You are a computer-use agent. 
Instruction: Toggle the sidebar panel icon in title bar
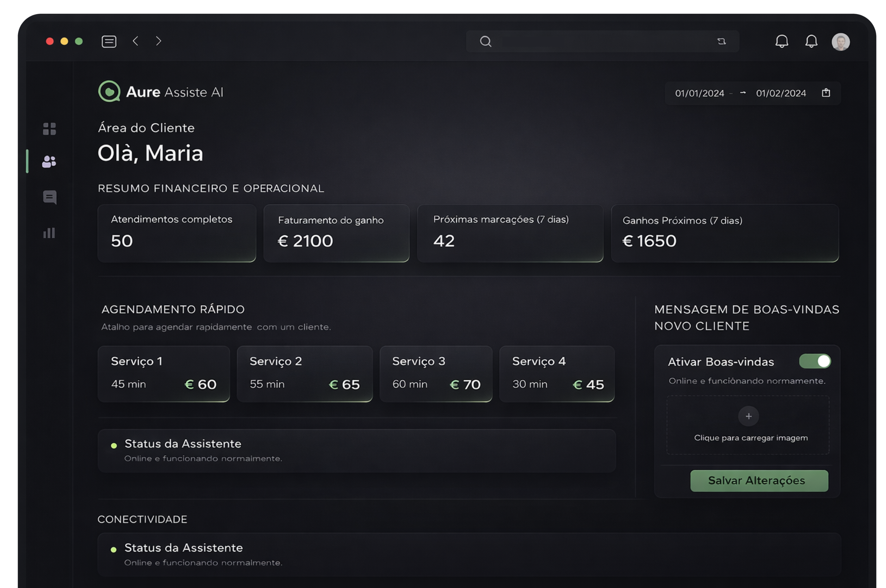click(109, 41)
